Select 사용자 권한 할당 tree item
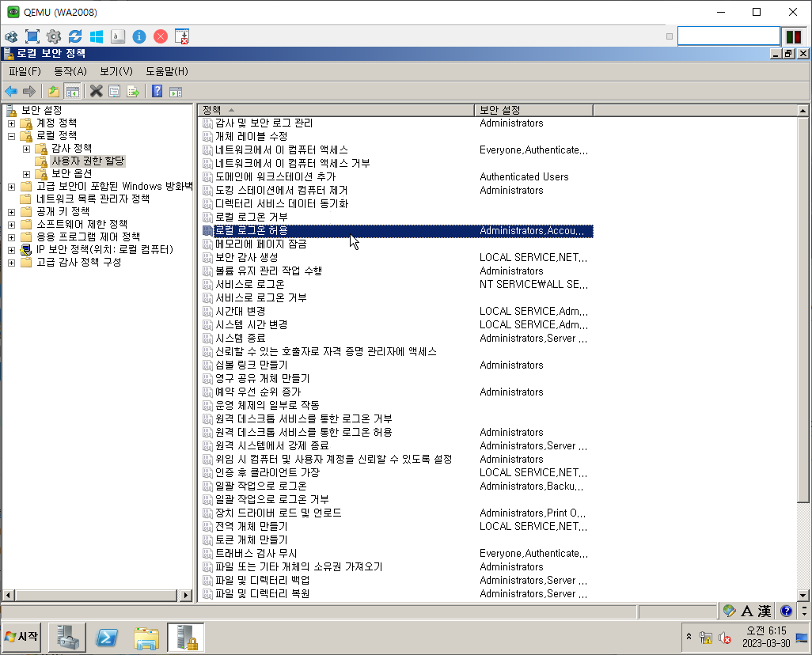The height and width of the screenshot is (655, 812). tap(88, 161)
